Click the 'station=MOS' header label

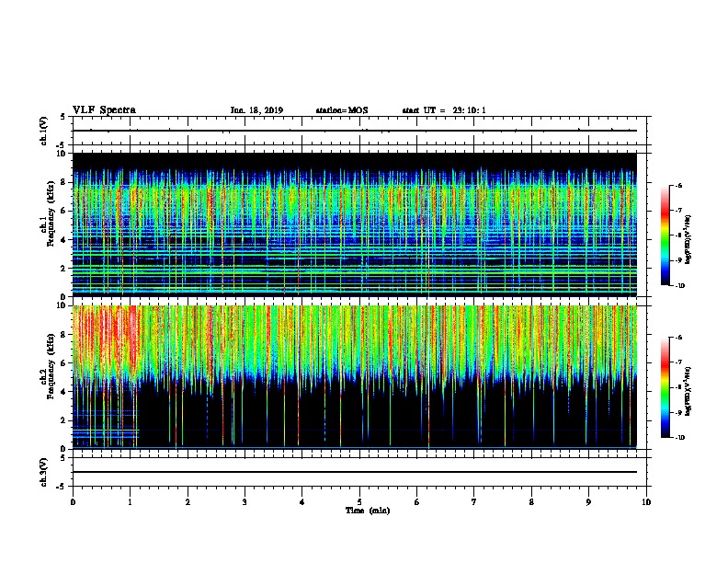pos(342,110)
